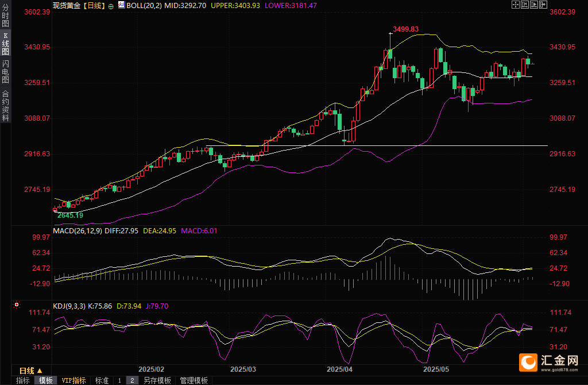
Task: Click the 3499.83 high price label
Action: coord(405,29)
